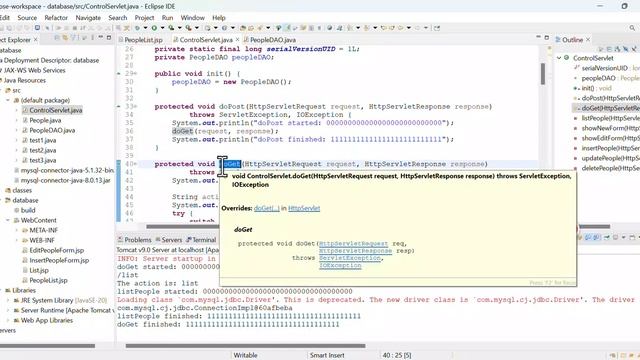The width and height of the screenshot is (640, 360).
Task: Open the Refactor menu
Action: click(x=56, y=18)
